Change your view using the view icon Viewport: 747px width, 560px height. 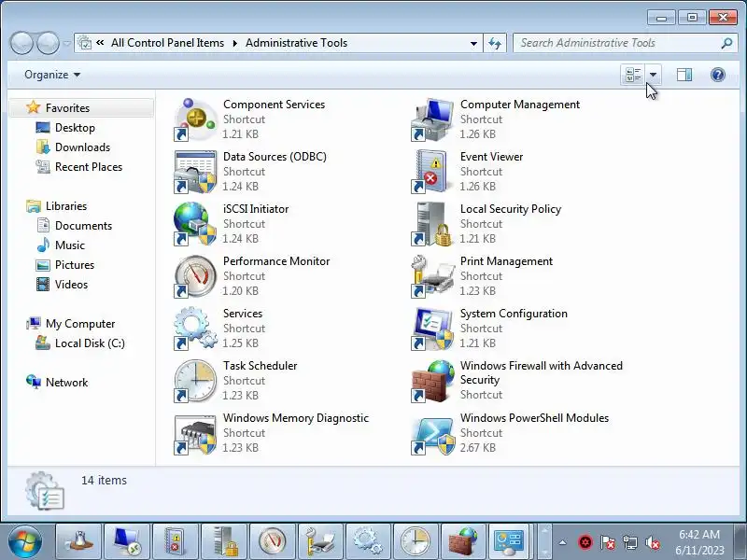[633, 75]
